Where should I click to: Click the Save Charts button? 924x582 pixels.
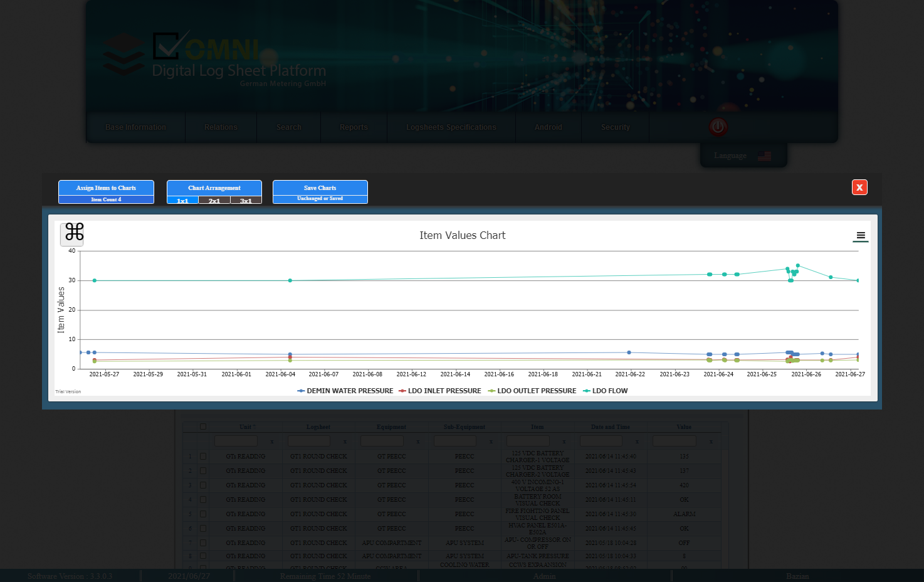320,188
